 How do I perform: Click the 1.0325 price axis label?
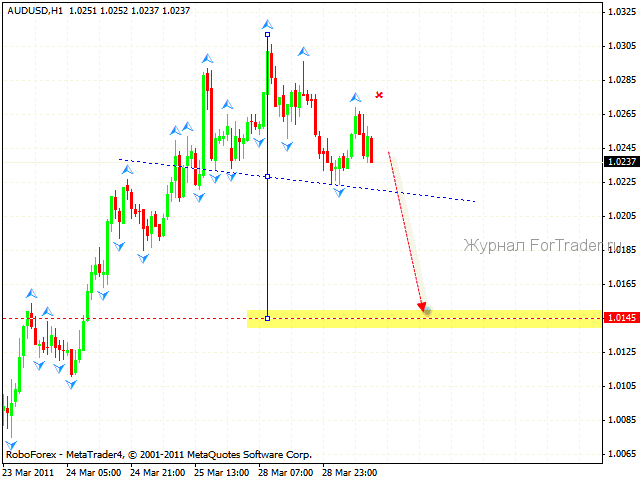(x=622, y=11)
